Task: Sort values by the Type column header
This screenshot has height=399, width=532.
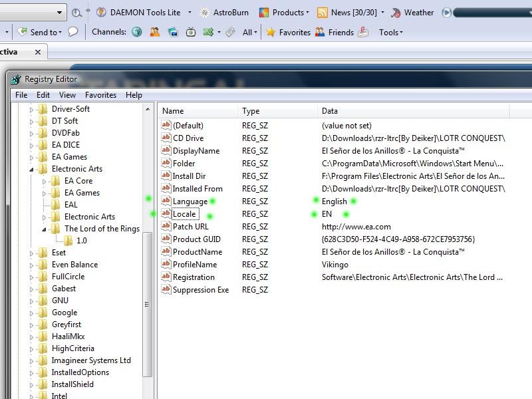Action: [x=277, y=111]
